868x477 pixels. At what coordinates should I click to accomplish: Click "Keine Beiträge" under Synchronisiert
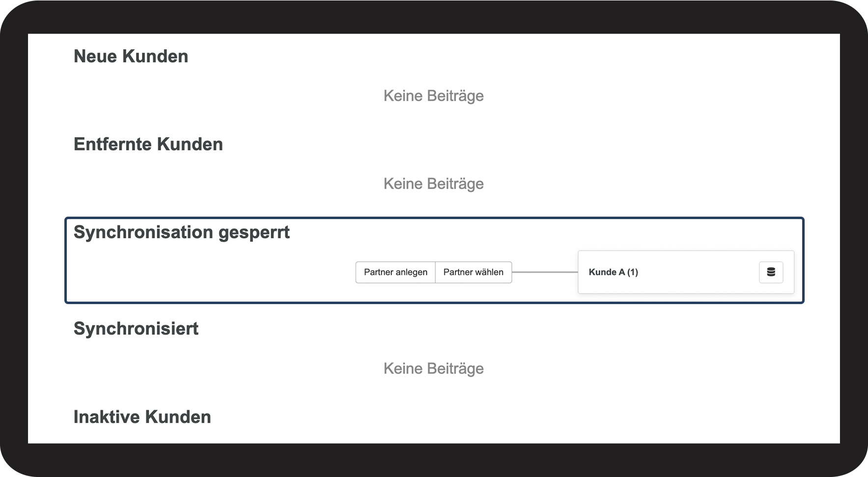433,368
